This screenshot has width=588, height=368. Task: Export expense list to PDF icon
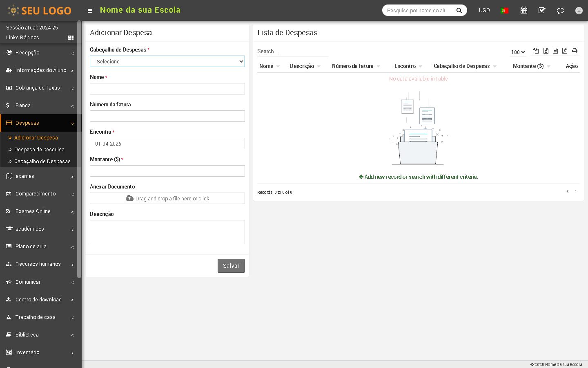point(565,51)
